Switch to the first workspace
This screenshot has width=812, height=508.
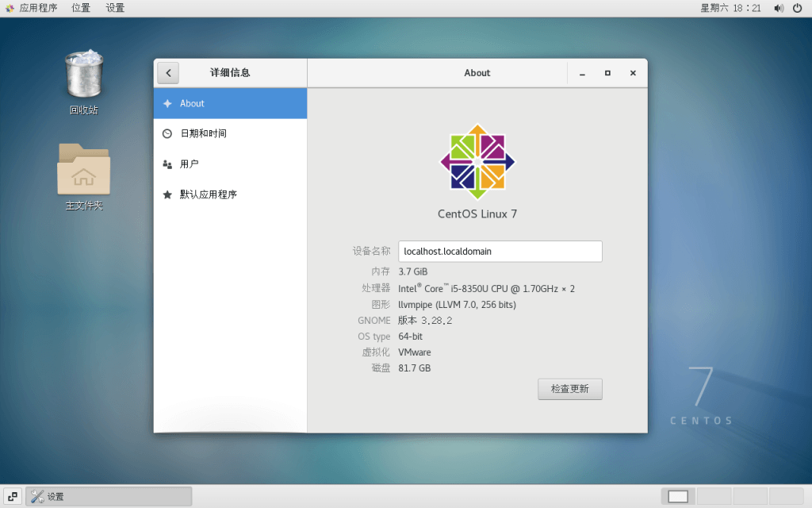point(678,497)
